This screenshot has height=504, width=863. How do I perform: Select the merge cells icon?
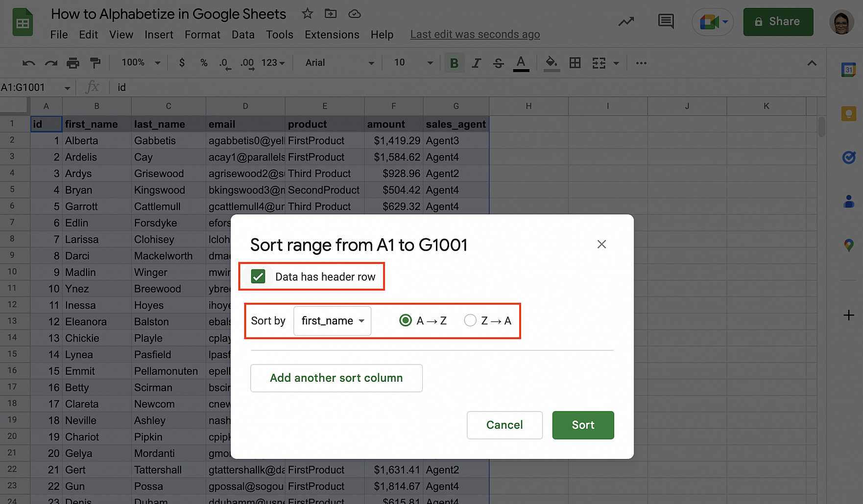click(598, 63)
